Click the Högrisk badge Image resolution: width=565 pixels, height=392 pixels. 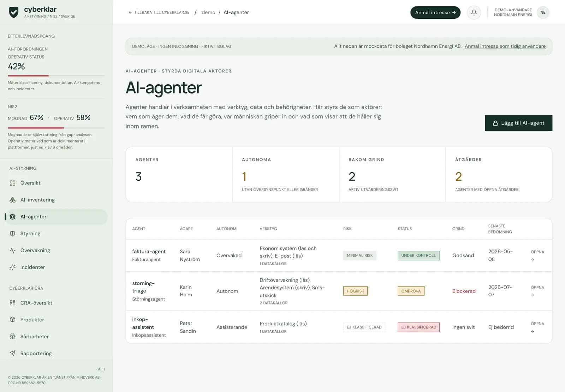pyautogui.click(x=355, y=291)
